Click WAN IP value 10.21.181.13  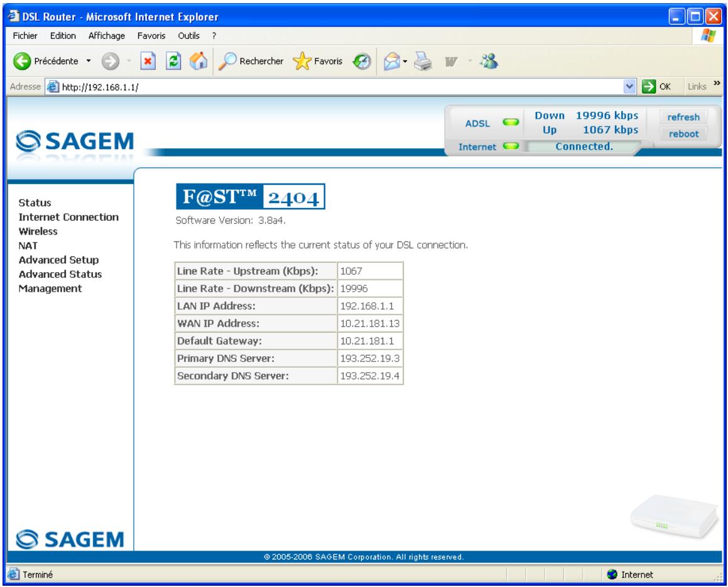click(369, 323)
